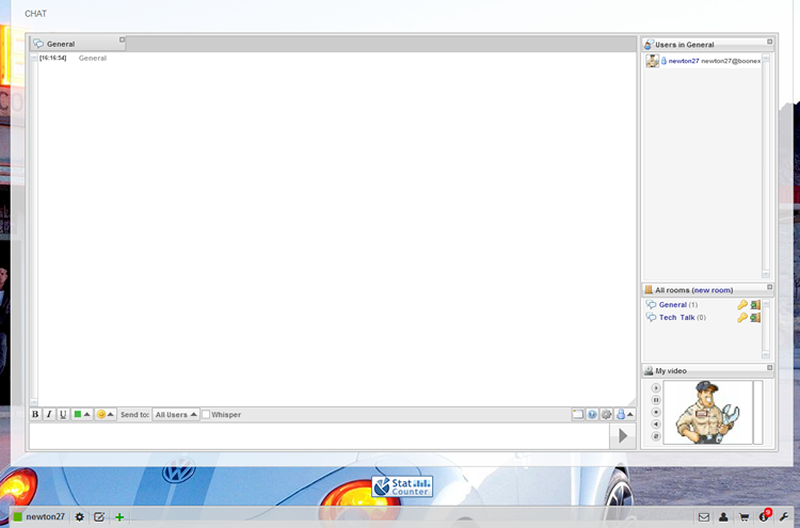Image resolution: width=800 pixels, height=528 pixels.
Task: Toggle italic text formatting
Action: (49, 414)
